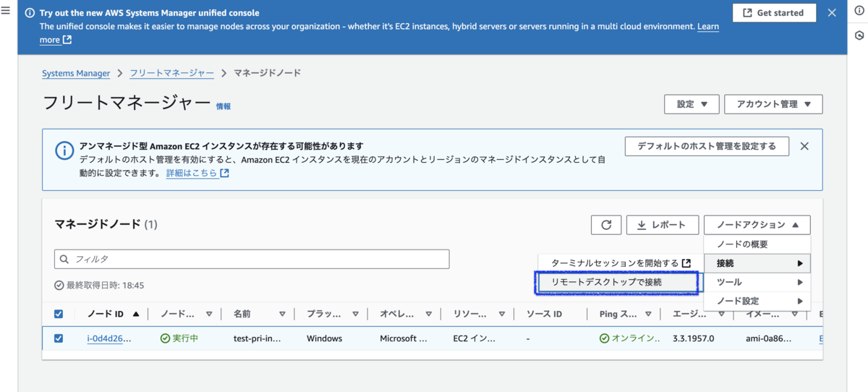Click the 3.3.1957.0 agent version cell

point(693,338)
